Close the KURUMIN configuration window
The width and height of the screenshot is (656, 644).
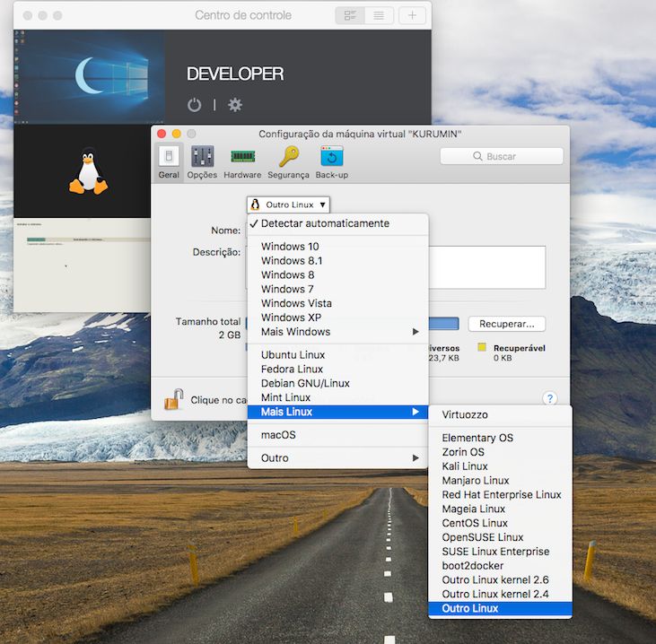point(162,134)
